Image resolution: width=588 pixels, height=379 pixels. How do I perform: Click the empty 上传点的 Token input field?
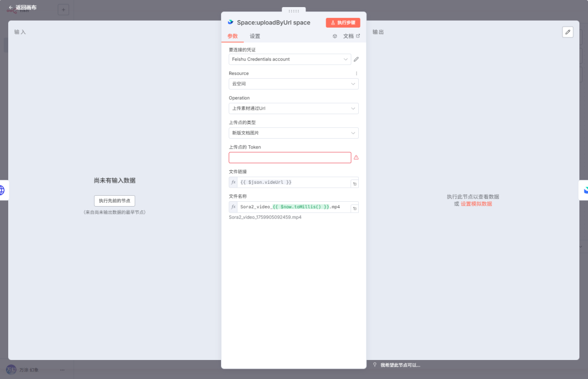coord(290,158)
